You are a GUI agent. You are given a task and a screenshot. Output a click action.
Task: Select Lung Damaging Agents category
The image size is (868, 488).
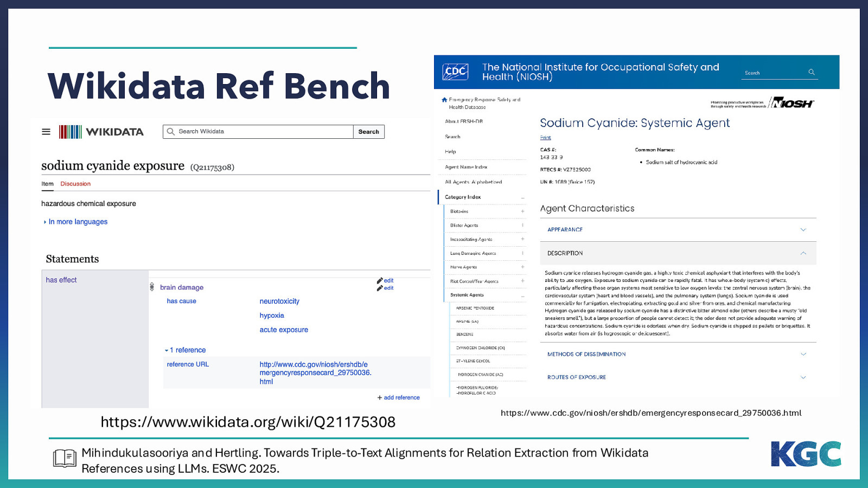473,253
